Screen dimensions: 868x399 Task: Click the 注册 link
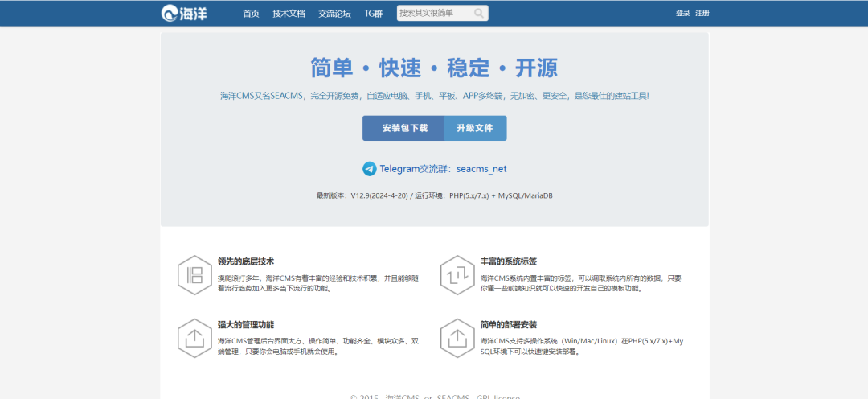[702, 14]
